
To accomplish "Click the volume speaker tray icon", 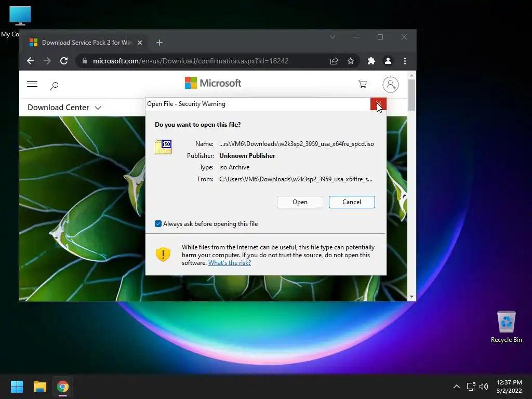I will (x=484, y=387).
